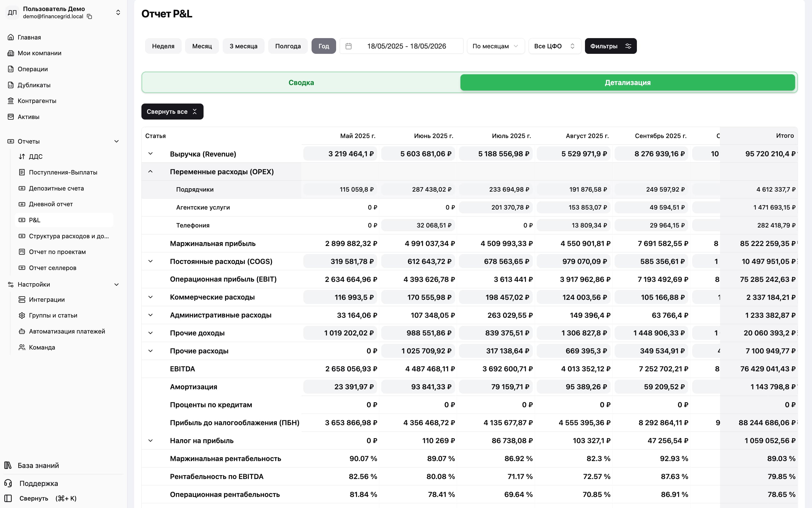Click the P&L sidebar icon
The height and width of the screenshot is (508, 812).
click(22, 220)
